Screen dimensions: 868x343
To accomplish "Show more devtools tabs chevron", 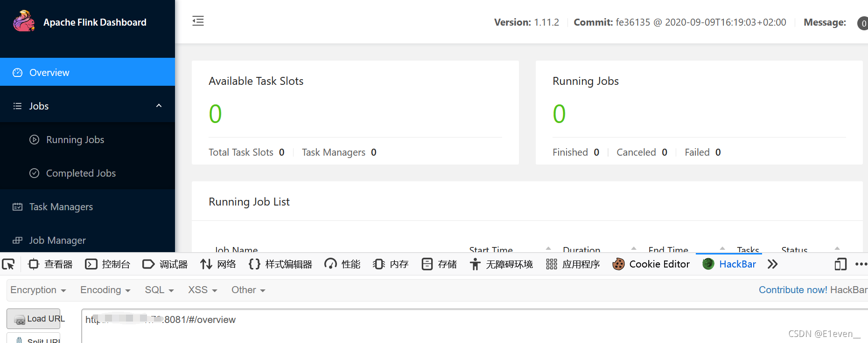I will click(772, 264).
